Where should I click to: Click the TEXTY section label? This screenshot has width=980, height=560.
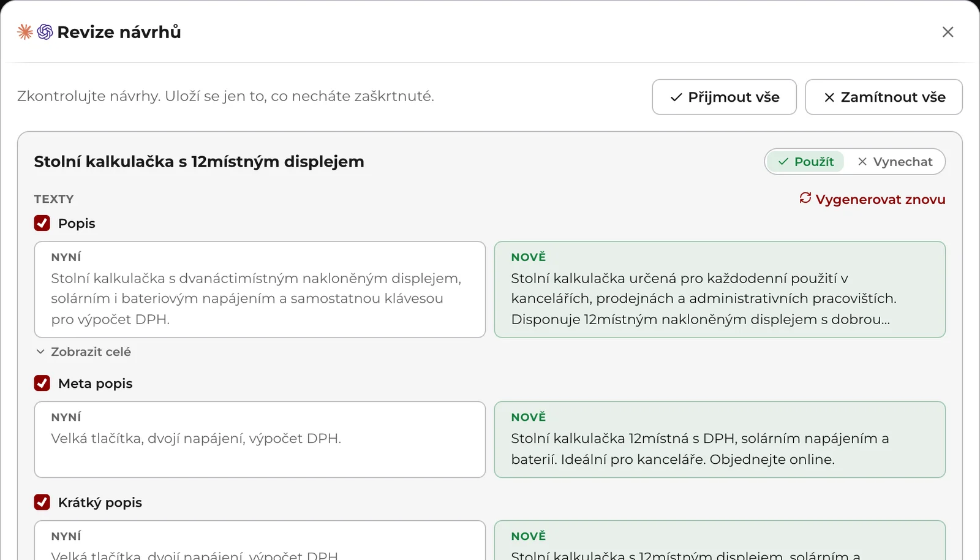tap(54, 199)
